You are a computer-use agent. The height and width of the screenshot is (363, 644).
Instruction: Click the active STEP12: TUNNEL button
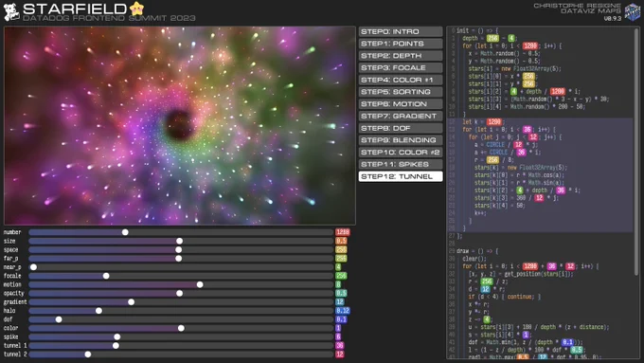point(401,176)
